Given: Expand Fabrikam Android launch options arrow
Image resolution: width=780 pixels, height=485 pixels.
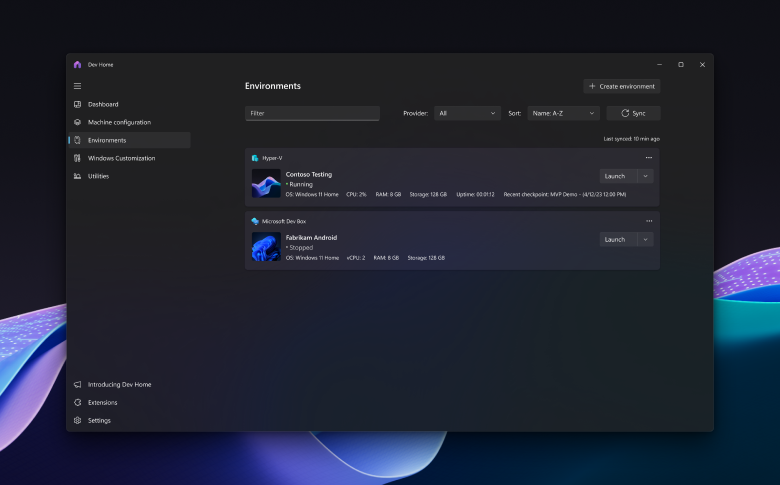Looking at the screenshot, I should click(645, 239).
